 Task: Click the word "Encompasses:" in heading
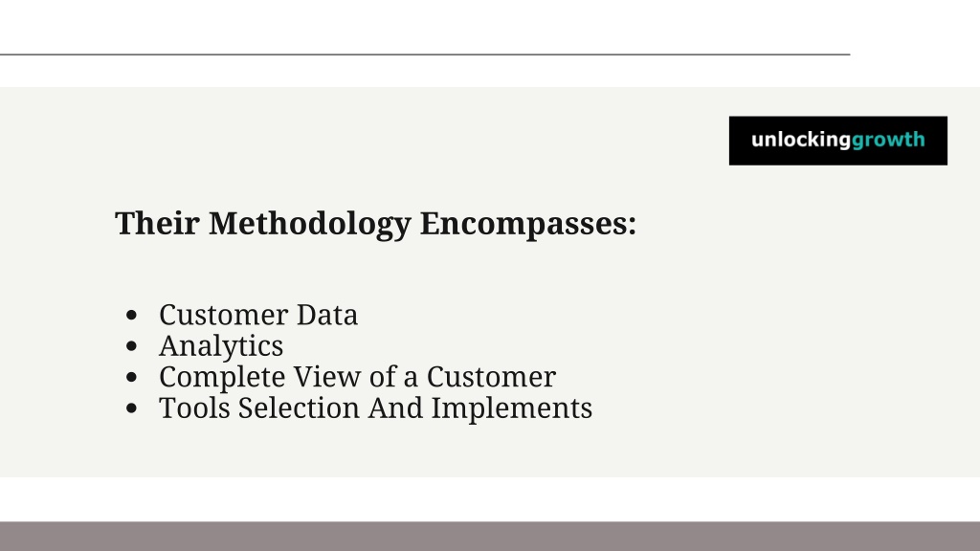click(528, 224)
